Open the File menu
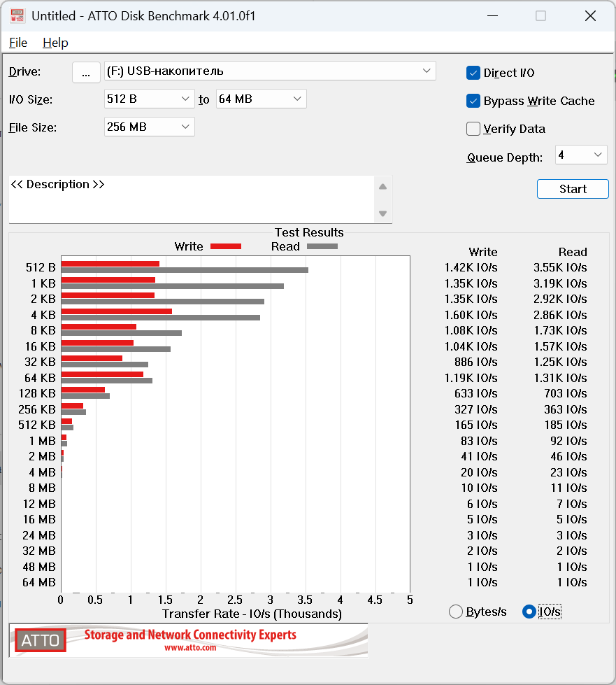Screen dimensions: 616x685 click(18, 43)
